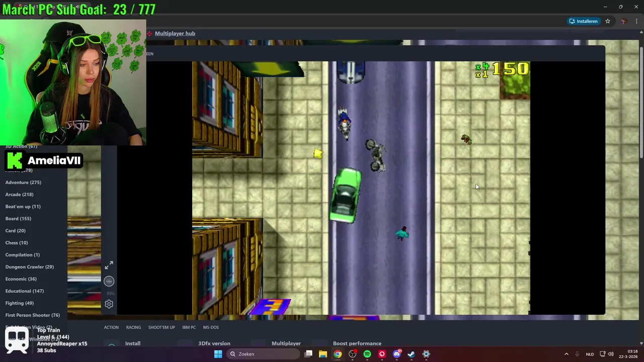
Task: Select the Chess (10) category
Action: click(x=16, y=243)
